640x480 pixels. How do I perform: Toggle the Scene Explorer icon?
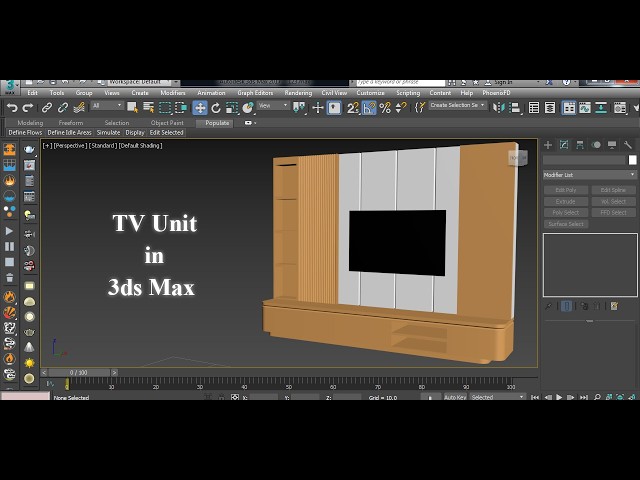point(534,108)
